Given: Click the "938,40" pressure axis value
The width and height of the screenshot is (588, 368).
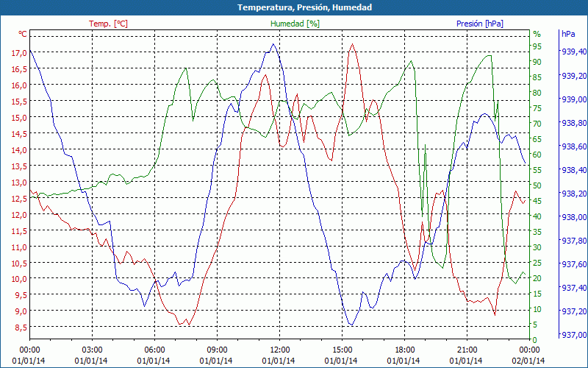Looking at the screenshot, I should coord(574,170).
